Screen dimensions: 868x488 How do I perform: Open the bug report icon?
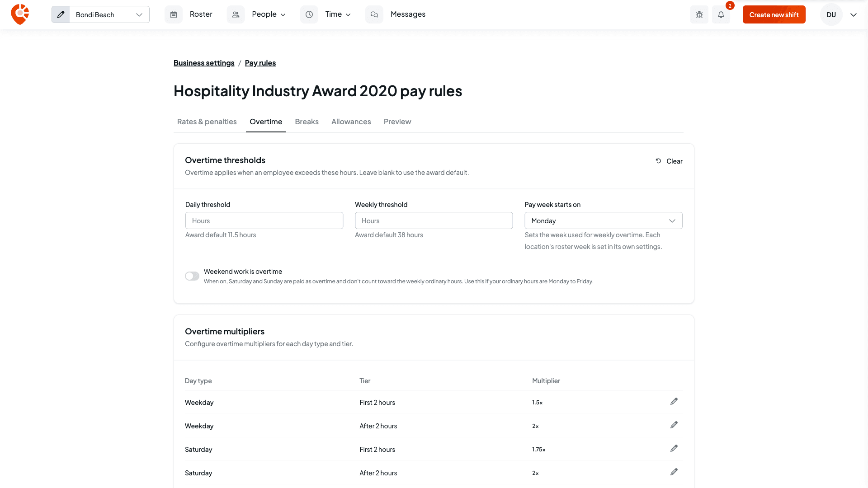click(x=699, y=14)
